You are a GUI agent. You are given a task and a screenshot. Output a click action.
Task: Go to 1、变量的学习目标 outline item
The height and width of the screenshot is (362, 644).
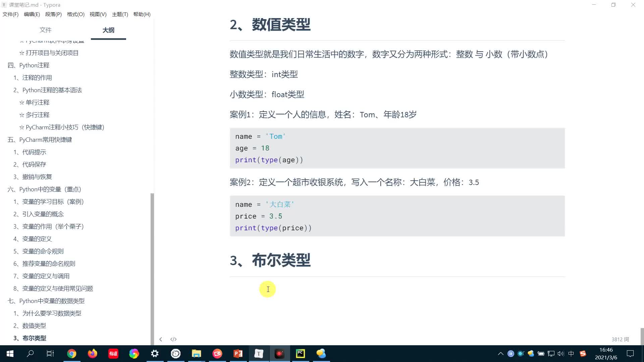point(49,202)
